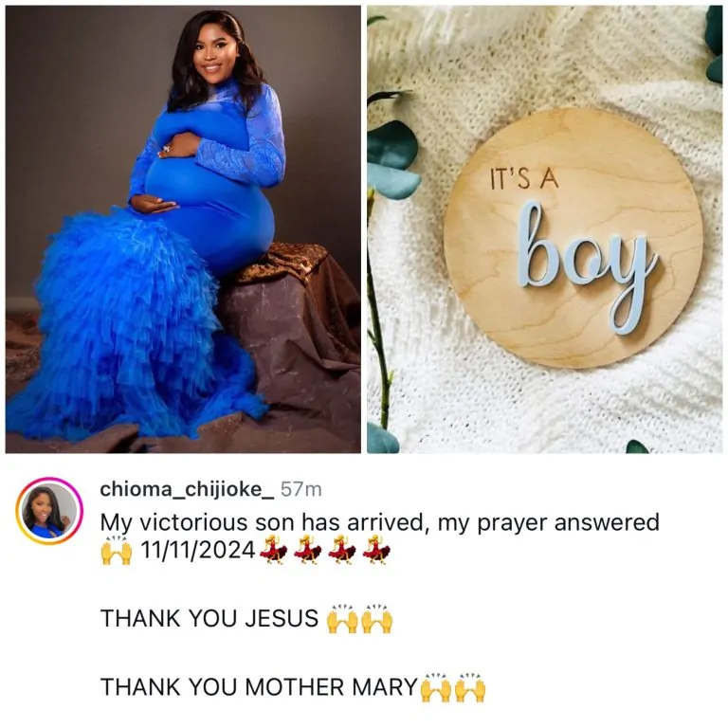Click the first raised hands emoji after JESUS
Image resolution: width=728 pixels, height=728 pixels.
pyautogui.click(x=342, y=619)
